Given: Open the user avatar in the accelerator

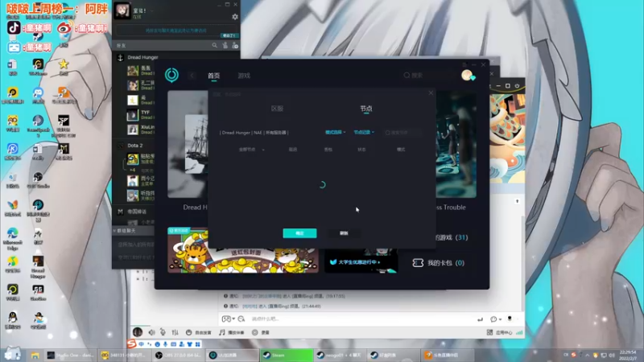Looking at the screenshot, I should tap(467, 75).
